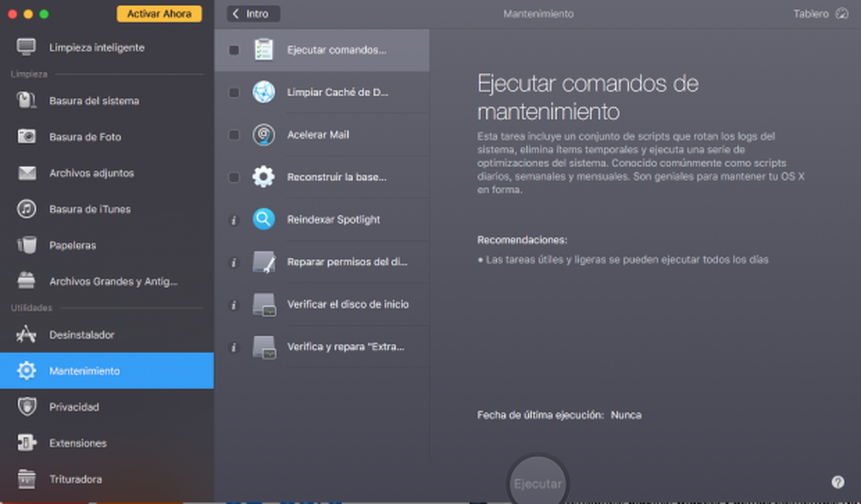Show info for Reparar permisos del disco

(x=234, y=262)
